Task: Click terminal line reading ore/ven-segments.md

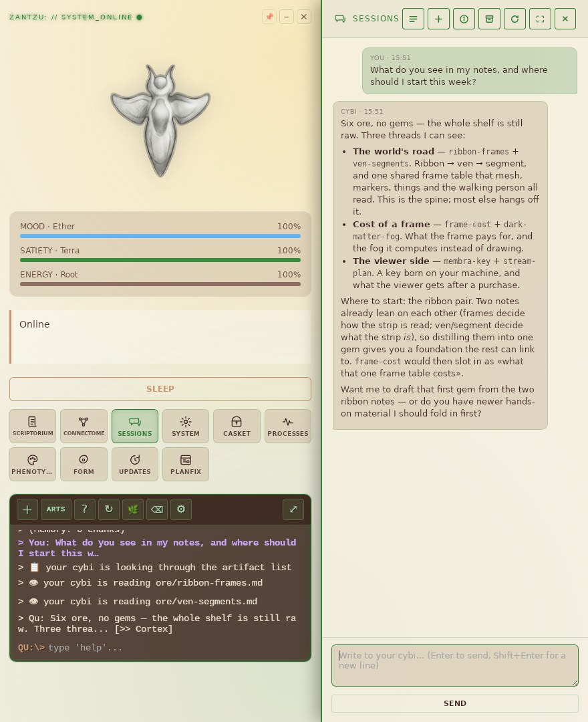Action: [138, 602]
